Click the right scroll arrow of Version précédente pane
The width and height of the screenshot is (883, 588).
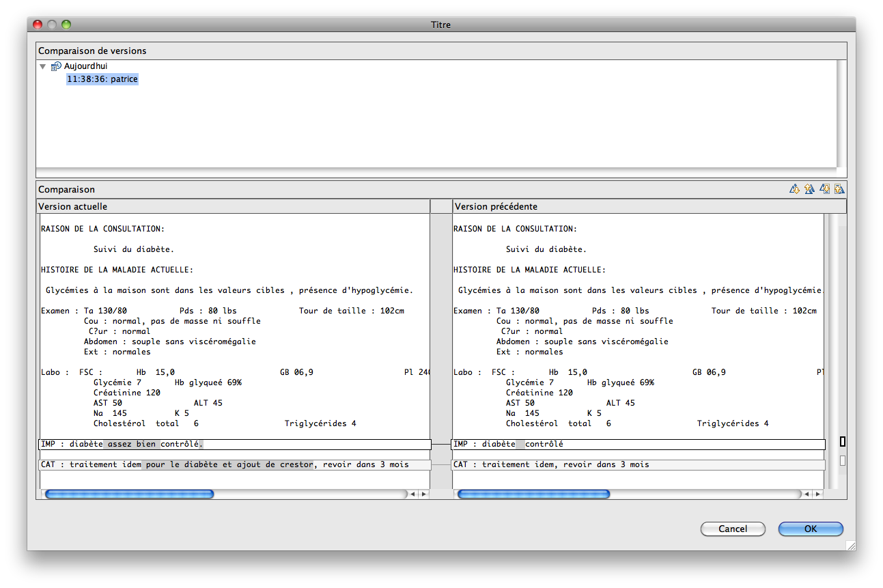pos(817,494)
